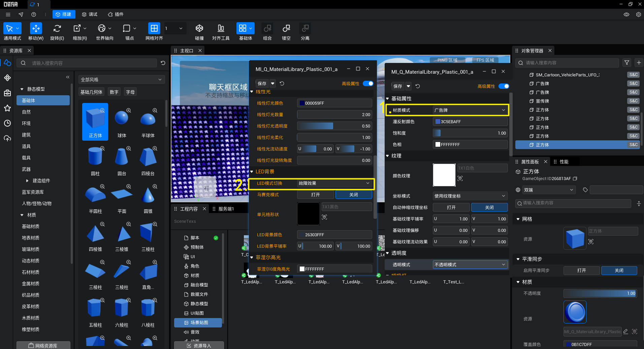
Task: Click the 漫反射颜色 3C5EBAFF swatch
Action: point(438,121)
